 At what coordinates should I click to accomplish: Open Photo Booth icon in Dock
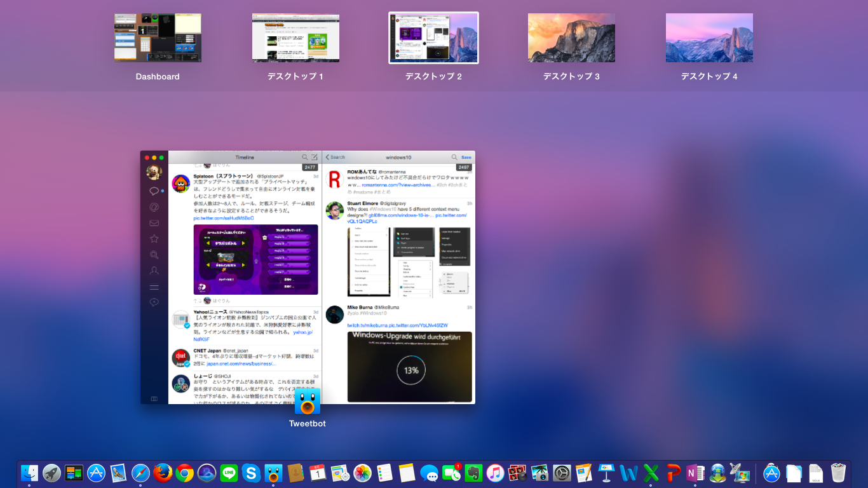517,473
